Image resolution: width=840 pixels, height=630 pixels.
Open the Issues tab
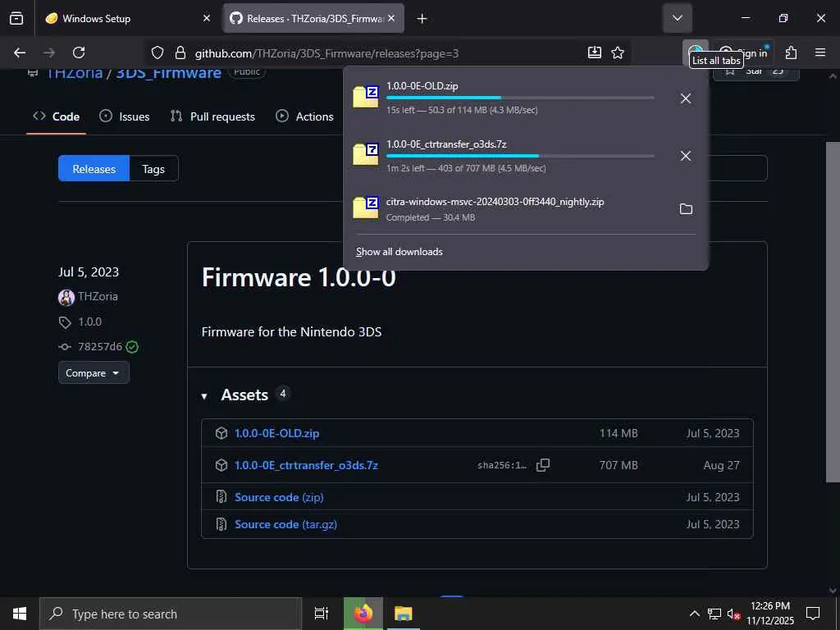(x=125, y=116)
